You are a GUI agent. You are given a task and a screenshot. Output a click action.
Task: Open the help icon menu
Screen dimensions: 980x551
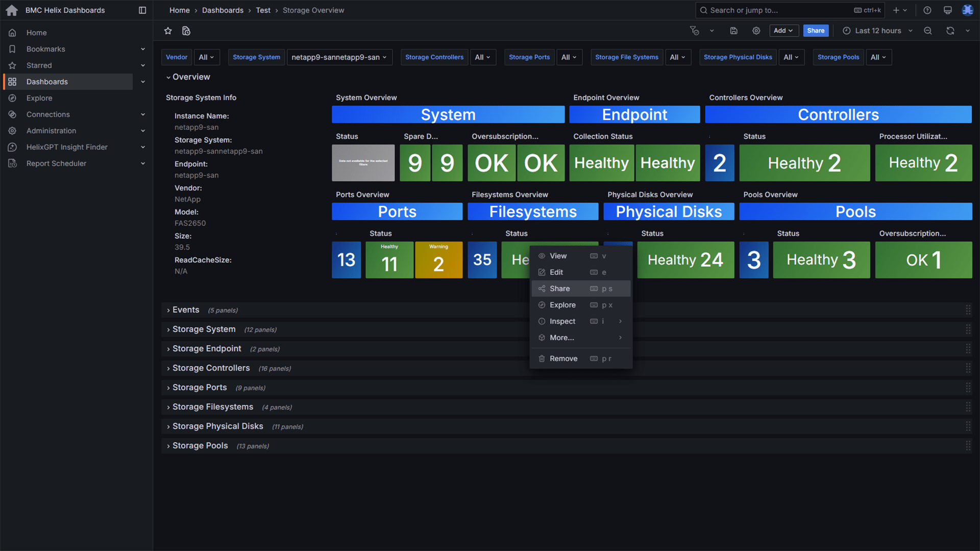(x=927, y=10)
